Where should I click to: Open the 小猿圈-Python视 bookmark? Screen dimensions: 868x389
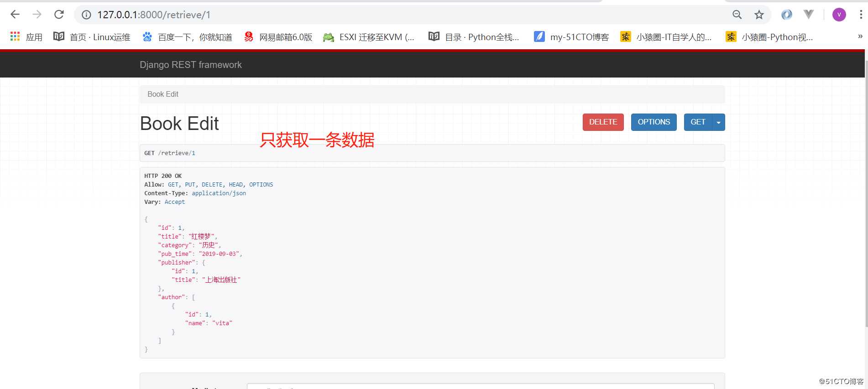(769, 37)
